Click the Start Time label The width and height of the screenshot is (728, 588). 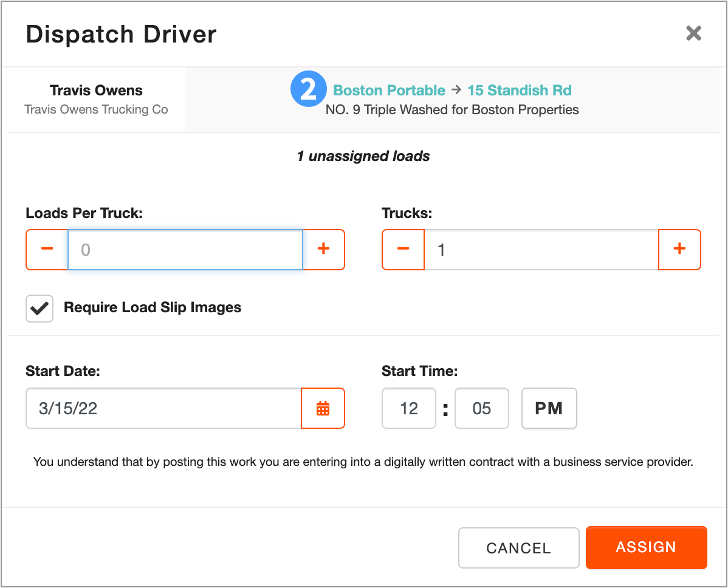[420, 371]
